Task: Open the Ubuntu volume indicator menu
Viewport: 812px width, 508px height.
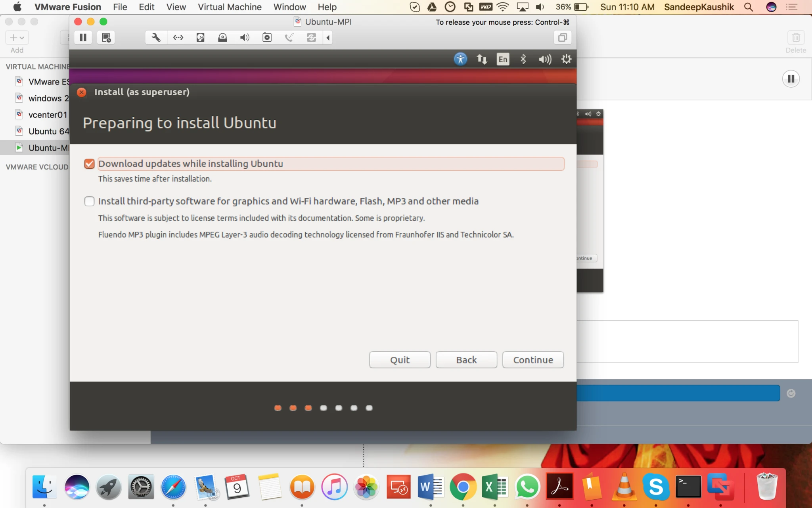Action: point(545,59)
